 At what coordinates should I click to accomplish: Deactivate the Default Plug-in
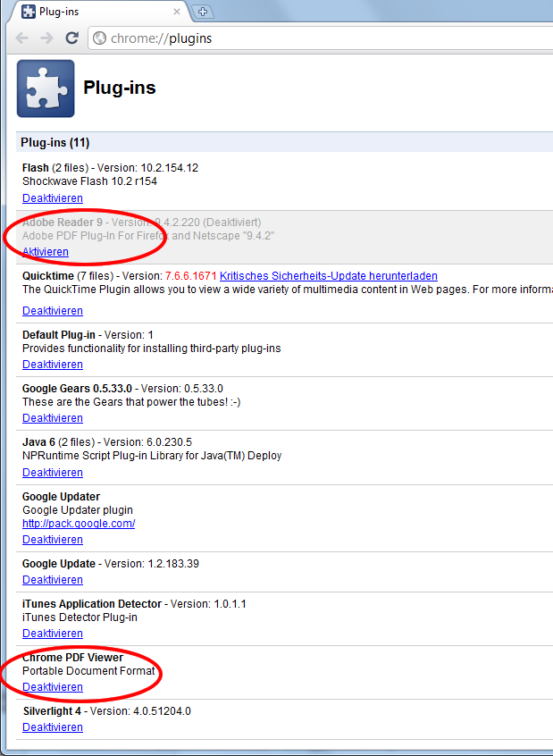[53, 364]
